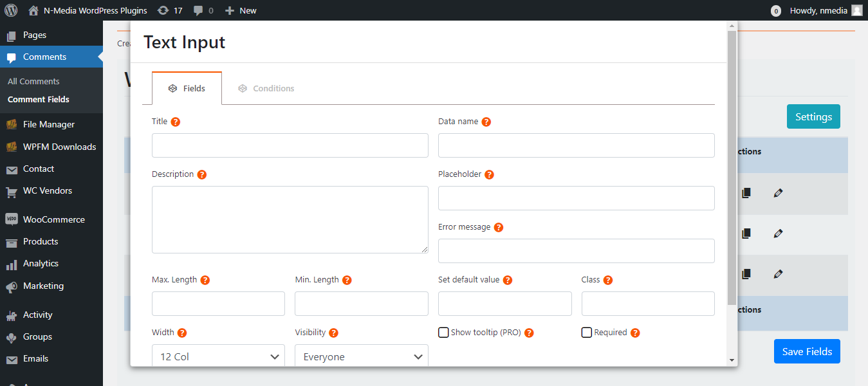Click the notification count badge showing 0
The height and width of the screenshot is (386, 868).
776,11
